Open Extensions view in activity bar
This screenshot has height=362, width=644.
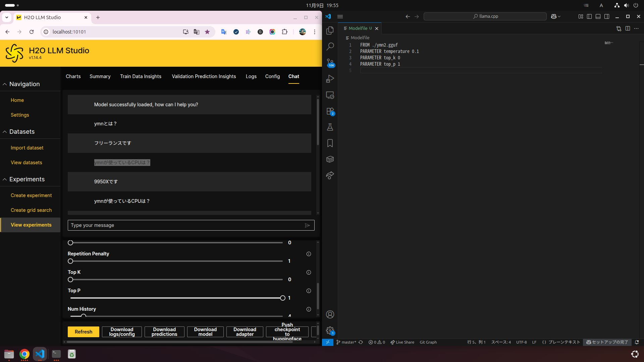(x=330, y=111)
